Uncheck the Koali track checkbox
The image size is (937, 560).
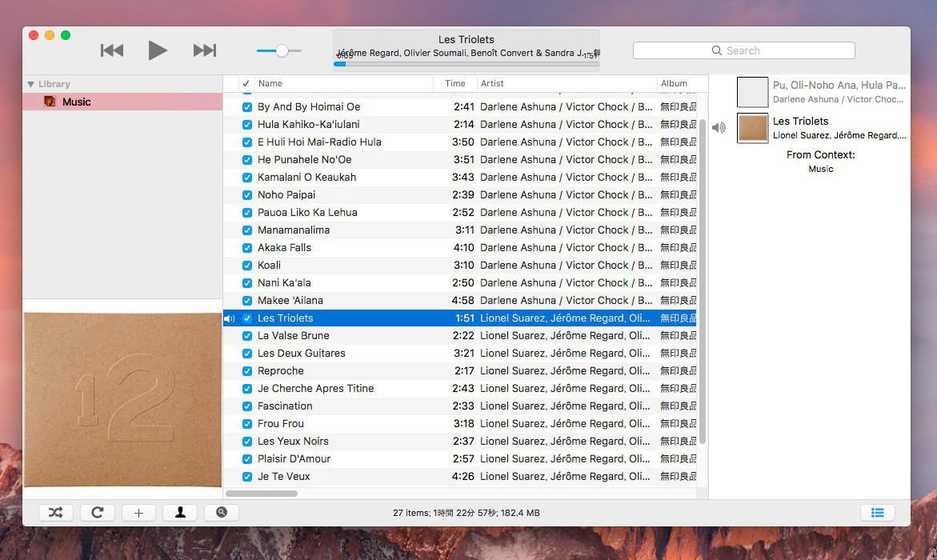tap(247, 265)
